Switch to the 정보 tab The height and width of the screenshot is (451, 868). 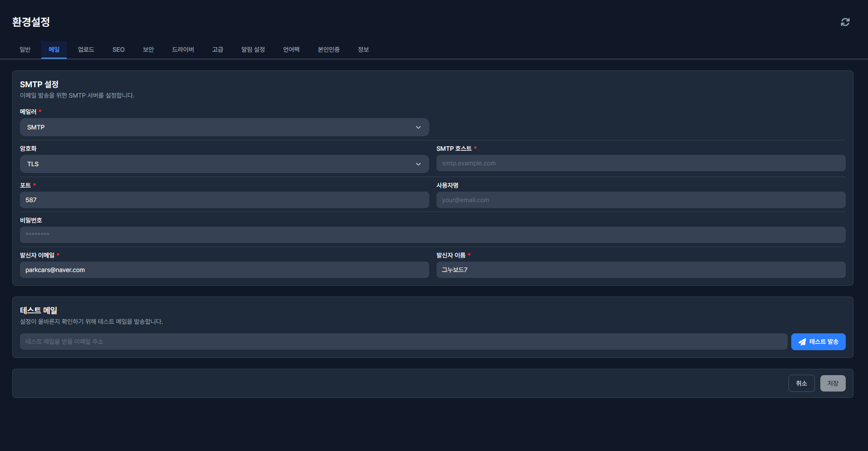[363, 50]
